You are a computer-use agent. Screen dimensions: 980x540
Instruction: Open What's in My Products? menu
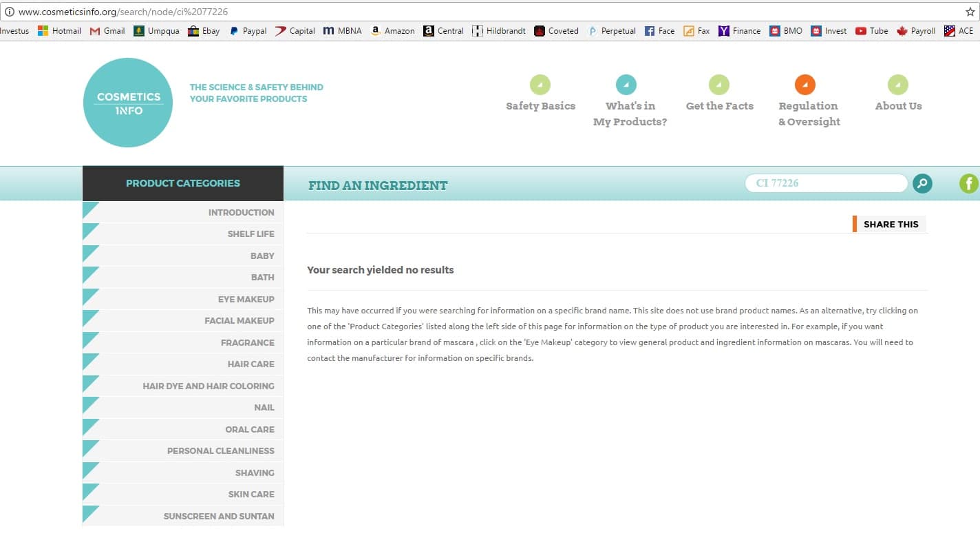pyautogui.click(x=630, y=113)
